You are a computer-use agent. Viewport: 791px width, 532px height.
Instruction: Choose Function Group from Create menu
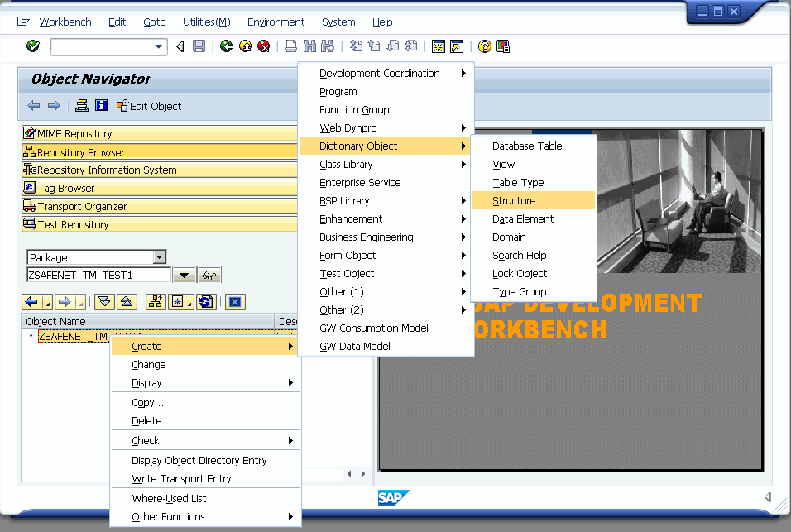tap(386, 110)
